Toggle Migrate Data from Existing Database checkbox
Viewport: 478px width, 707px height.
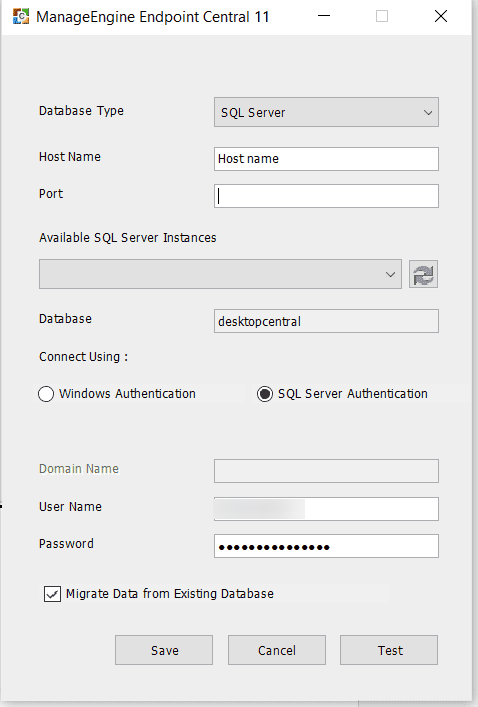click(52, 594)
